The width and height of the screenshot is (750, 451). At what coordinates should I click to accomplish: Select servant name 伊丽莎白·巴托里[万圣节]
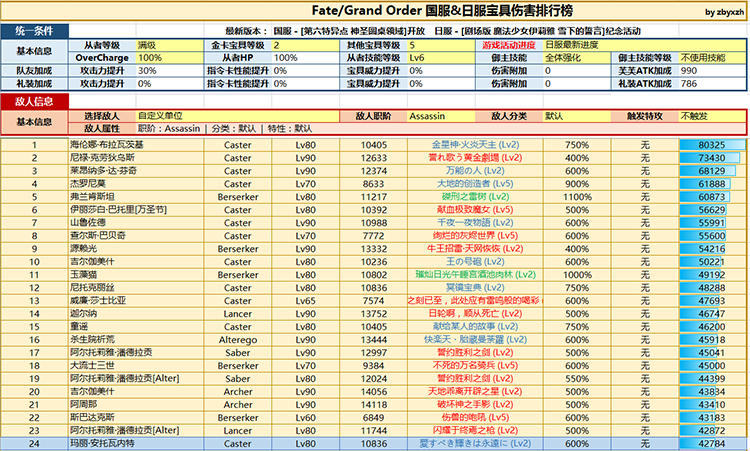tap(118, 209)
